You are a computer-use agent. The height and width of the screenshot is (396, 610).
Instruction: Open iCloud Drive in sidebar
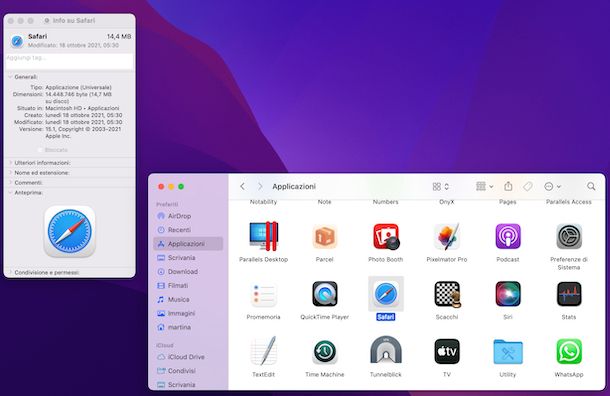(188, 357)
